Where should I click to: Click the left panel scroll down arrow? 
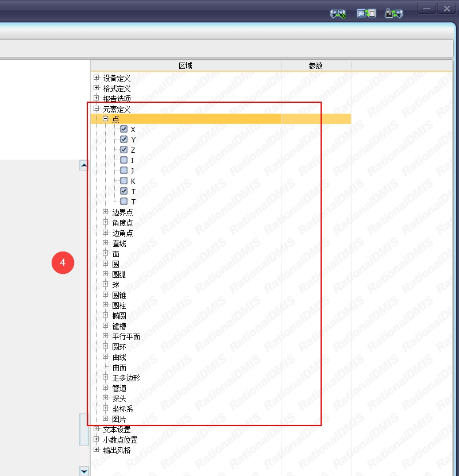coord(84,471)
